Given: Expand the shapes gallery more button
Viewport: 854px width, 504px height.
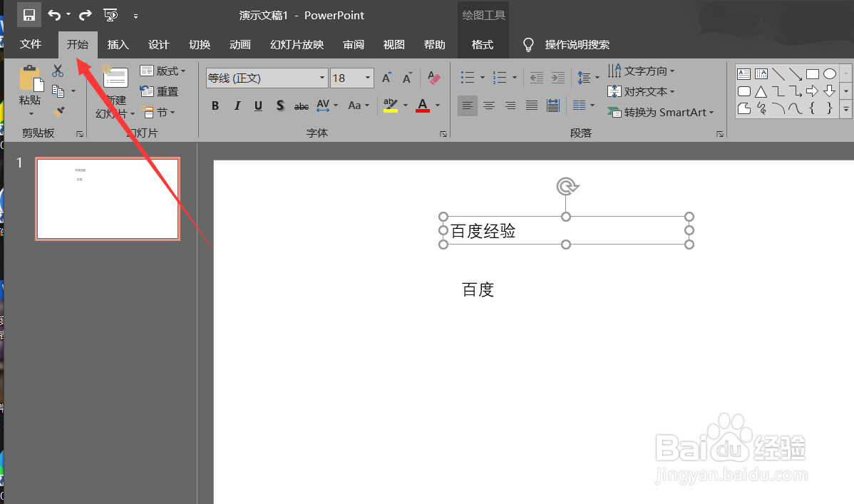Looking at the screenshot, I should 846,109.
